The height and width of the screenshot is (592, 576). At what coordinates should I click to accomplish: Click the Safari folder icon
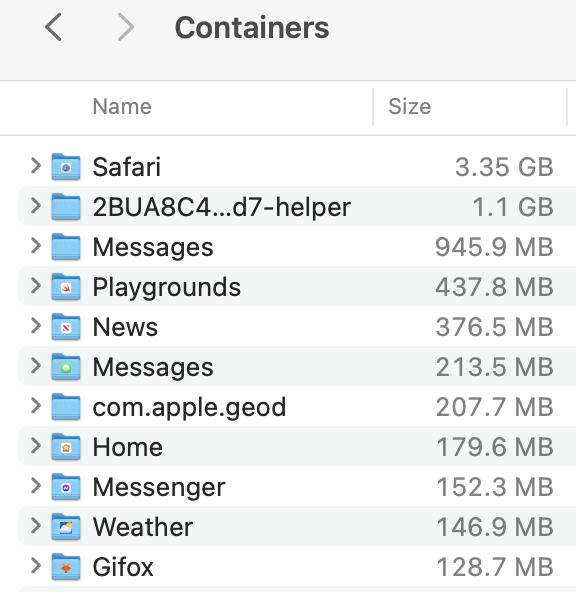click(66, 166)
